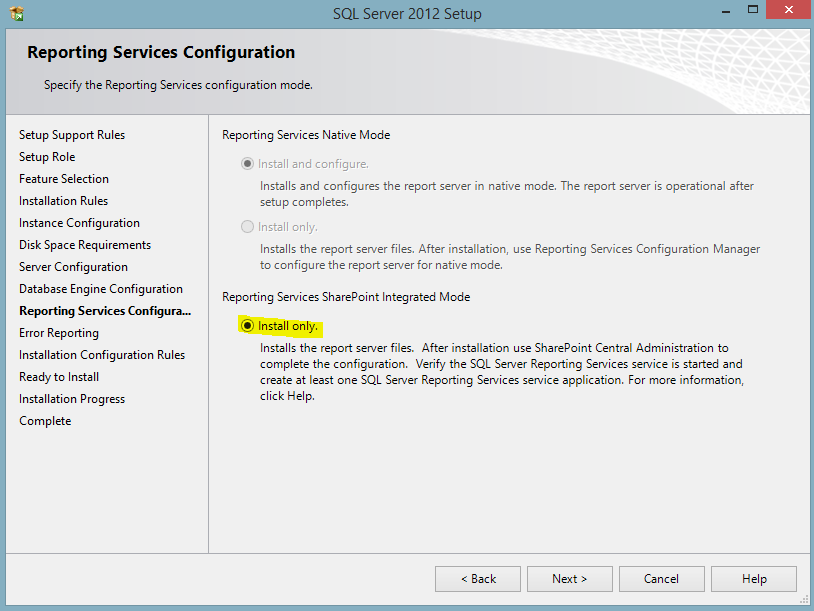The image size is (814, 611).
Task: Select the Setup Role step
Action: click(x=47, y=157)
